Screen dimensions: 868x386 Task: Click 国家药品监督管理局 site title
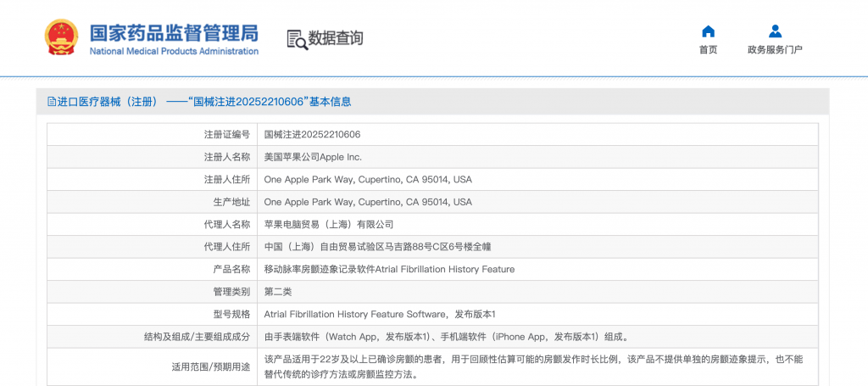click(174, 33)
